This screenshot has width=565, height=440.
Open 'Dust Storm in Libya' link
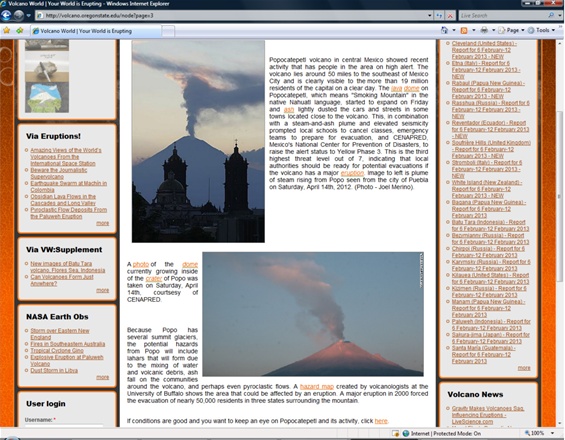54,370
